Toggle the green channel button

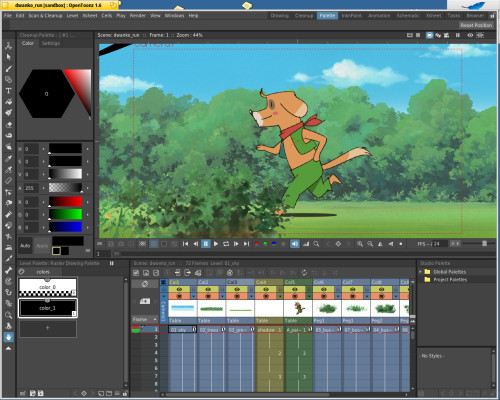[265, 244]
